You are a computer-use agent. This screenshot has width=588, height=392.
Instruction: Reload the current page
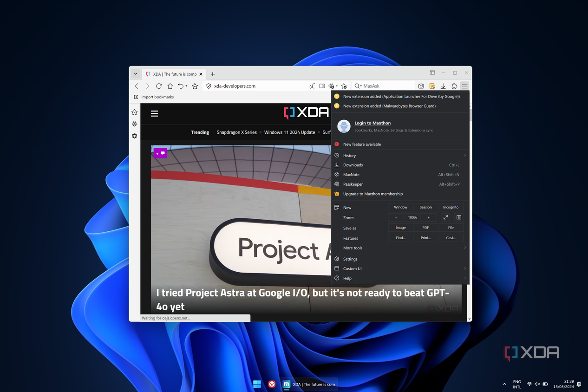pyautogui.click(x=159, y=86)
